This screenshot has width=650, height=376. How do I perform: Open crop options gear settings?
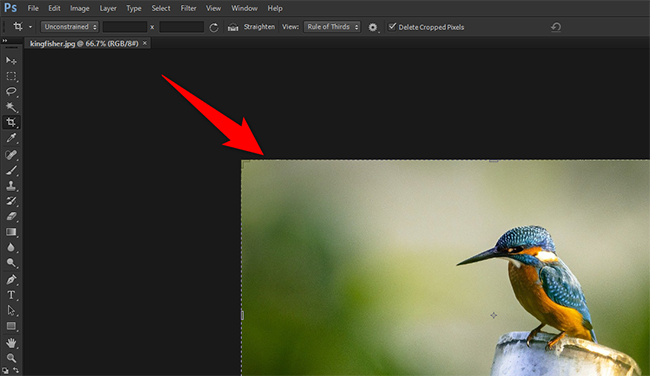click(373, 27)
